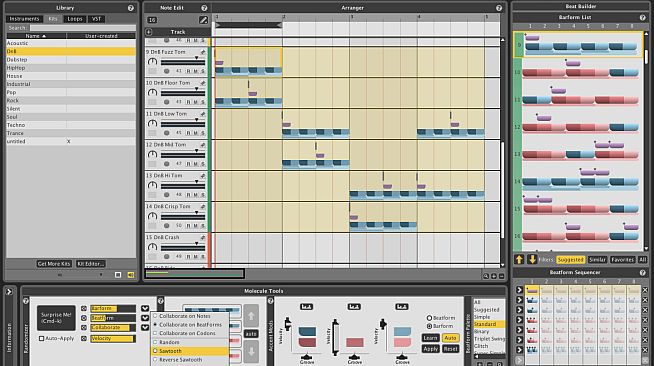The width and height of the screenshot is (654, 366).
Task: Open the Note Edit help icon
Action: [x=204, y=8]
